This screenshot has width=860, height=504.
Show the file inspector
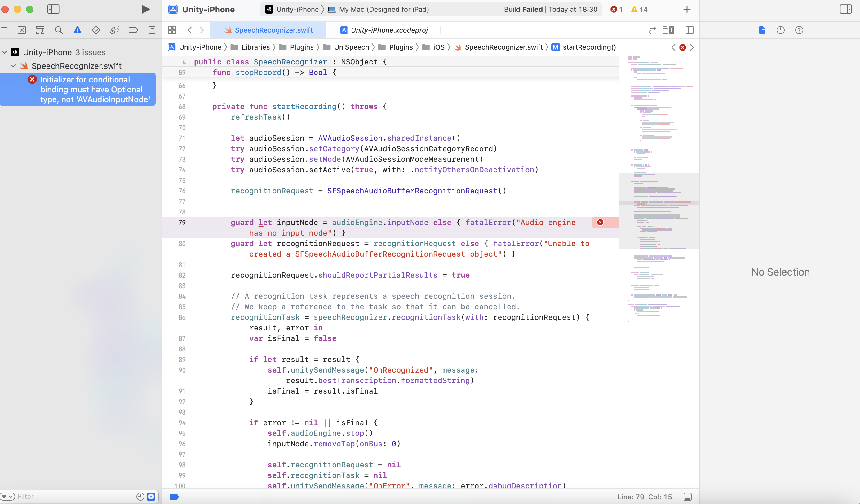click(x=762, y=30)
